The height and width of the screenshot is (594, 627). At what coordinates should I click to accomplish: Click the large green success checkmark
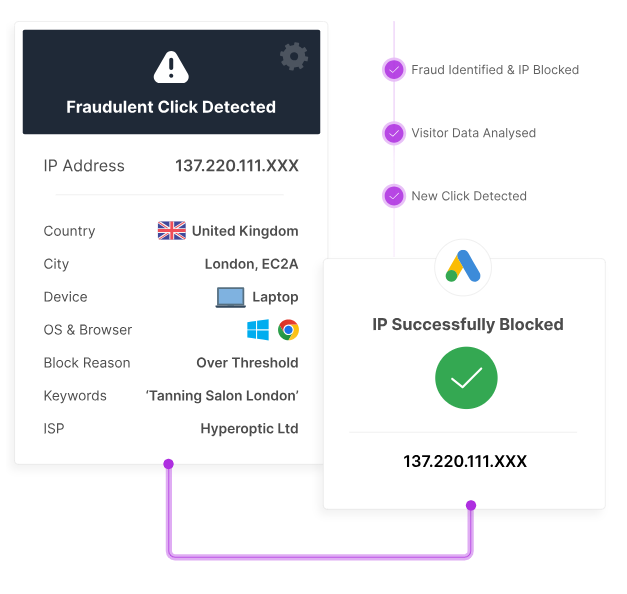pyautogui.click(x=466, y=378)
